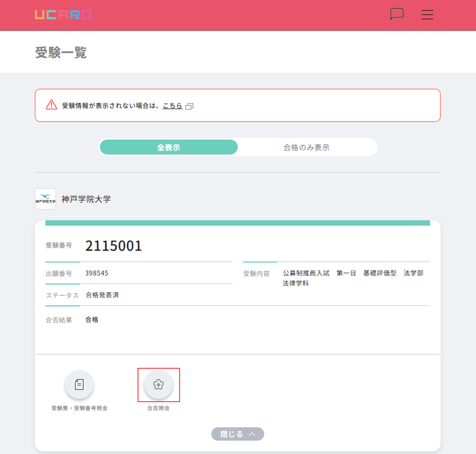The image size is (476, 454).
Task: Click the 受験一覧 page heading
Action: [61, 52]
